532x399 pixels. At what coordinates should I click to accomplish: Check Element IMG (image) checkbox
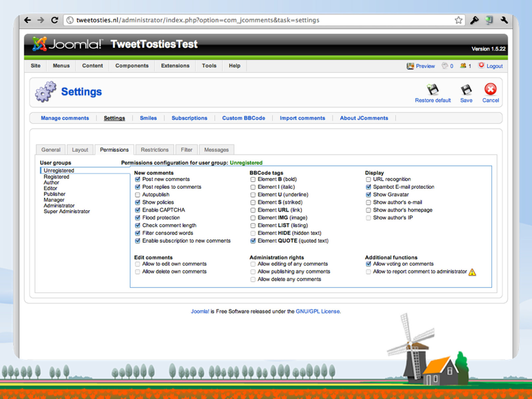(x=253, y=218)
